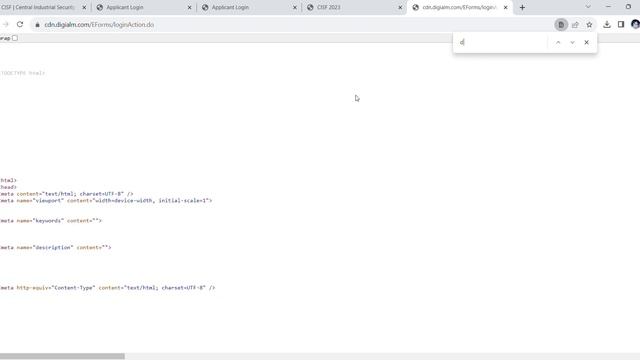Click the http-equiv="Content-Type" meta line
Screen dimensions: 640x360
tap(107, 288)
